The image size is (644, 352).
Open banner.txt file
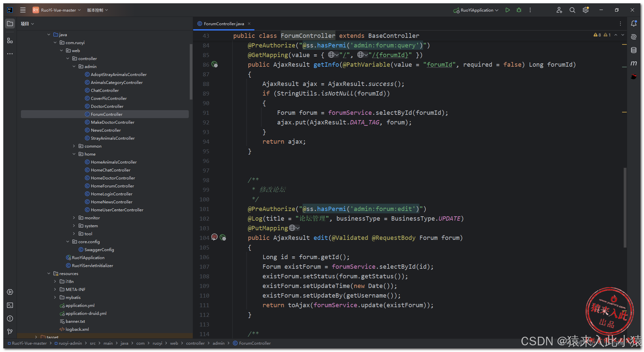coord(75,321)
